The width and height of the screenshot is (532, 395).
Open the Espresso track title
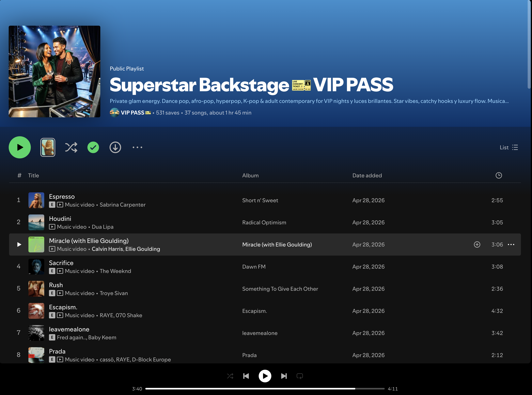62,197
